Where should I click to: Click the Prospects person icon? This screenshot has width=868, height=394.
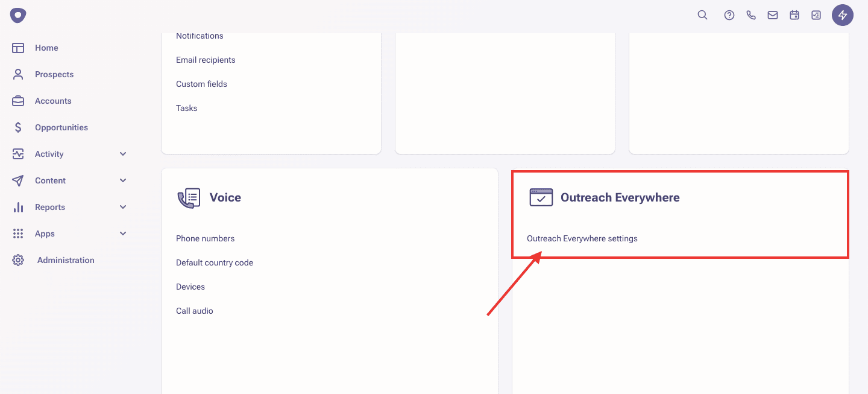(18, 74)
